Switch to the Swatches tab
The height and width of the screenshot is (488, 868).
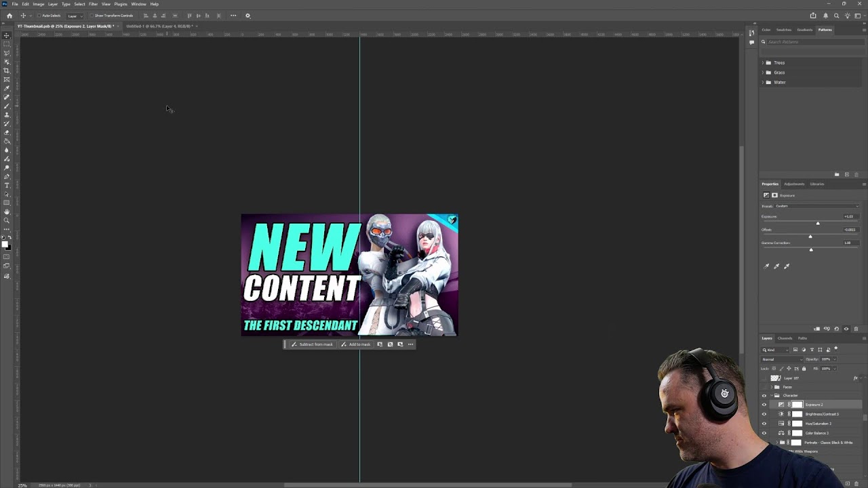784,30
